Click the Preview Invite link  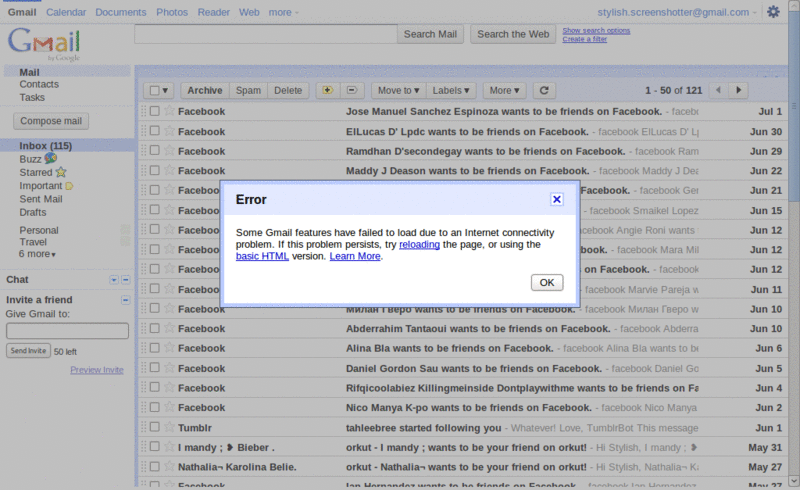[97, 370]
